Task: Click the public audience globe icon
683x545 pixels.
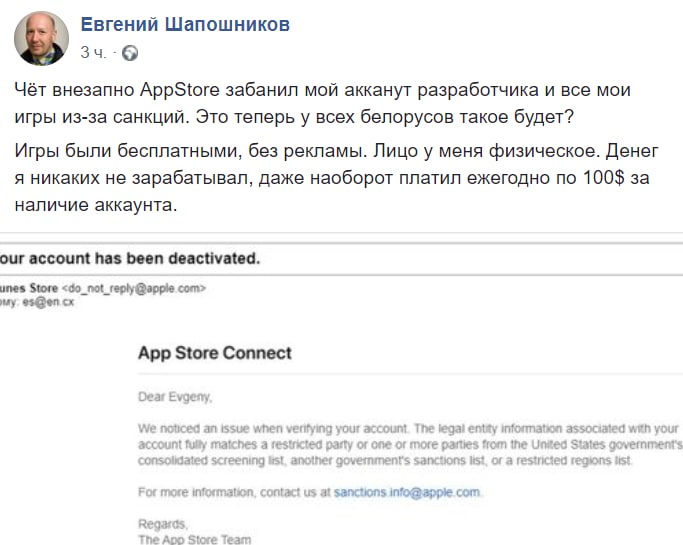Action: coord(130,53)
